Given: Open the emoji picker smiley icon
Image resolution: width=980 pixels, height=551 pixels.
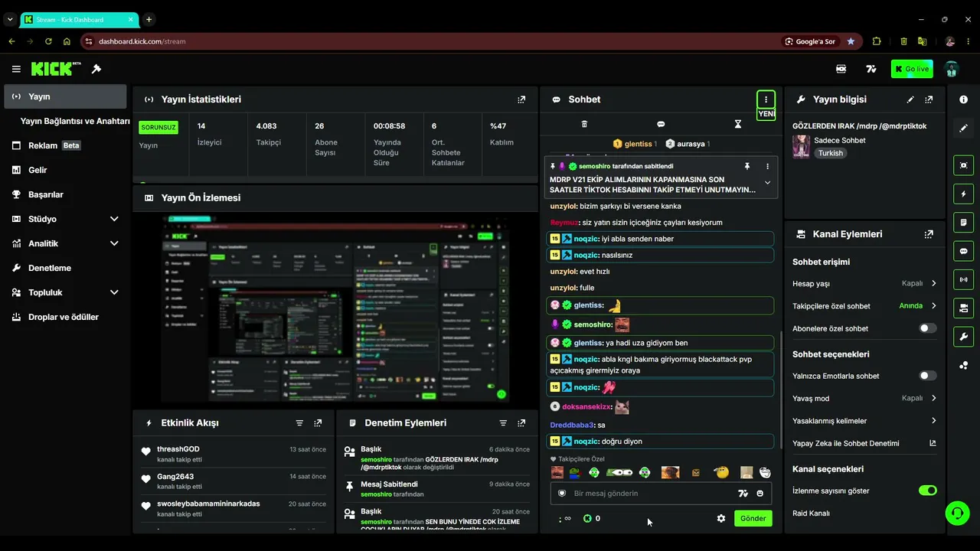Looking at the screenshot, I should pos(760,494).
